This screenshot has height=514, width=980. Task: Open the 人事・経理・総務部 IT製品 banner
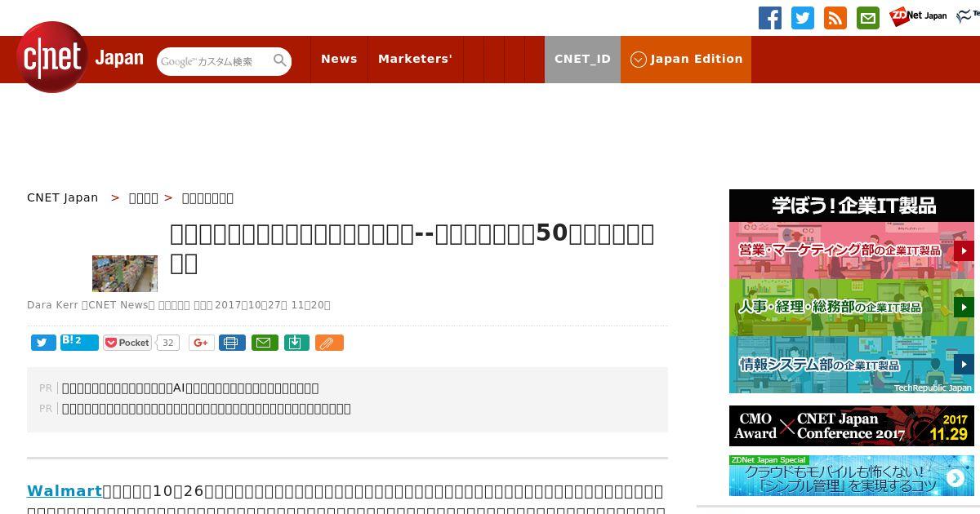tap(852, 308)
